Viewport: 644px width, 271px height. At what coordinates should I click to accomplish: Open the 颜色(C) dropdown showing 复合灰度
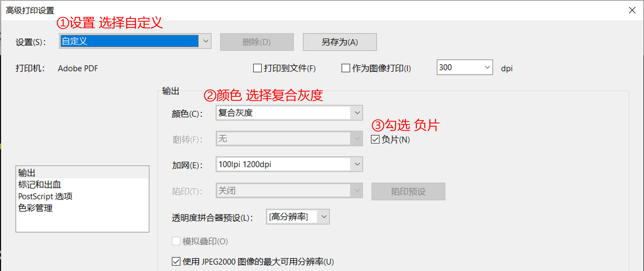pyautogui.click(x=289, y=113)
